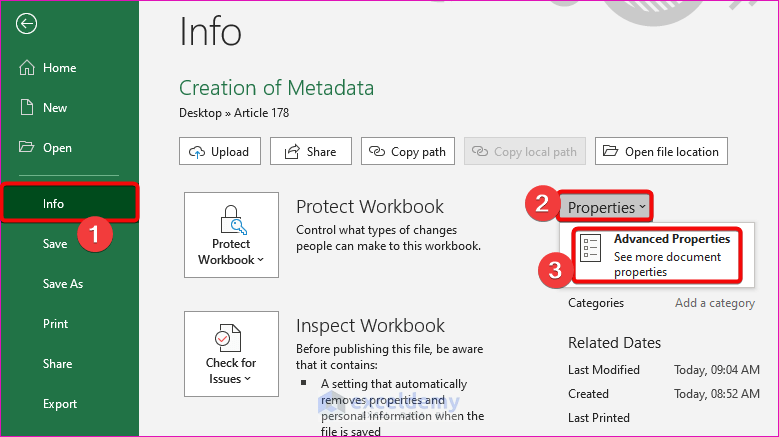Go to Export in the sidebar
Screen dimensions: 779x437
pyautogui.click(x=60, y=404)
